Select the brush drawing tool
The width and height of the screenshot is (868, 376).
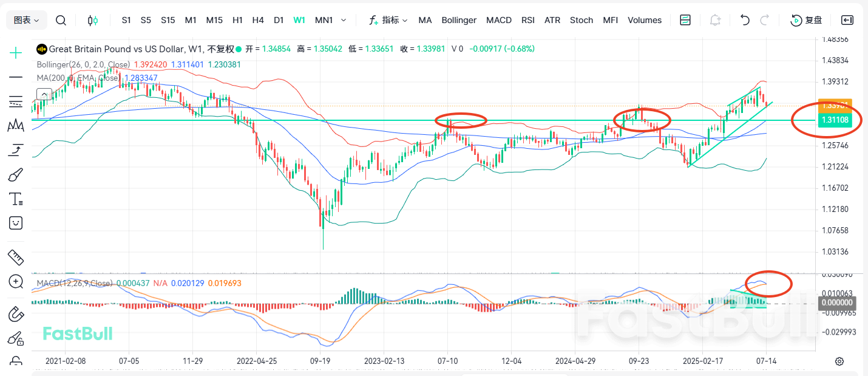tap(16, 174)
